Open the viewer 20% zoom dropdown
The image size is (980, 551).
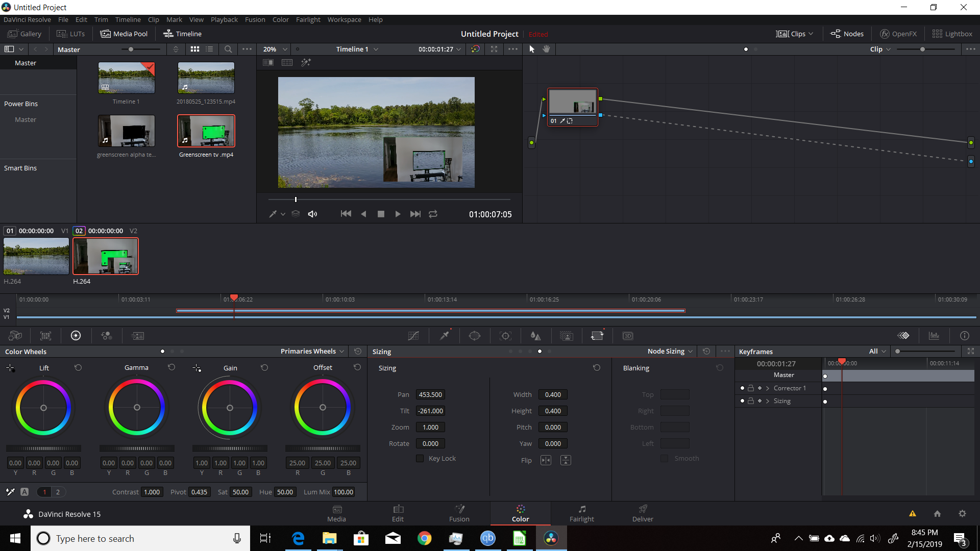[275, 49]
